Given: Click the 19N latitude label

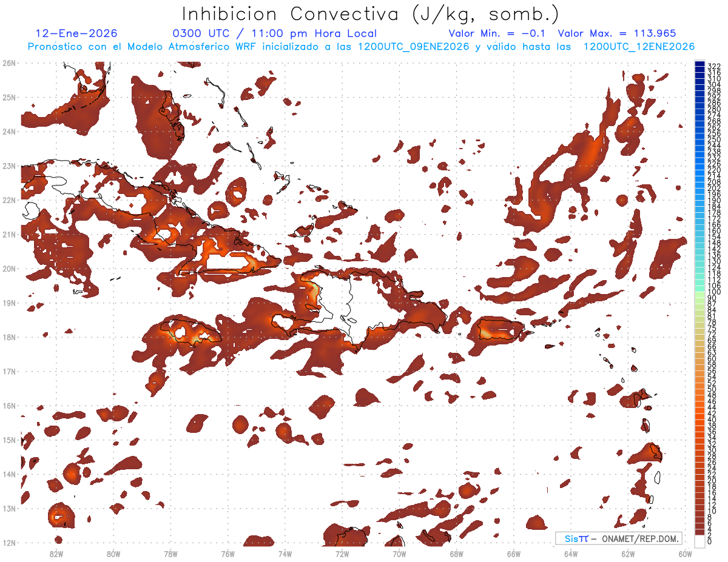Looking at the screenshot, I should coord(9,303).
